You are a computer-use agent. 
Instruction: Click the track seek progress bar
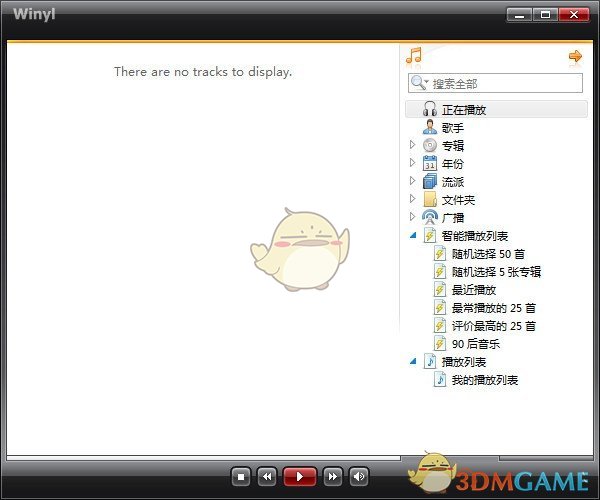pos(200,458)
